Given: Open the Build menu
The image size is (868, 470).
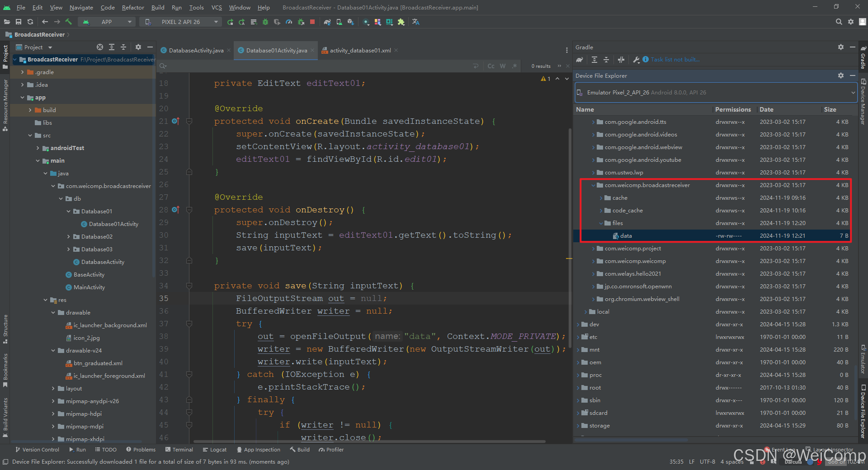Looking at the screenshot, I should pos(158,7).
